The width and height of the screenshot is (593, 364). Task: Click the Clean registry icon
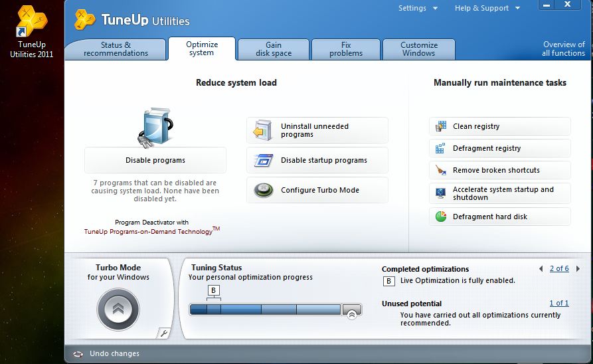[440, 126]
